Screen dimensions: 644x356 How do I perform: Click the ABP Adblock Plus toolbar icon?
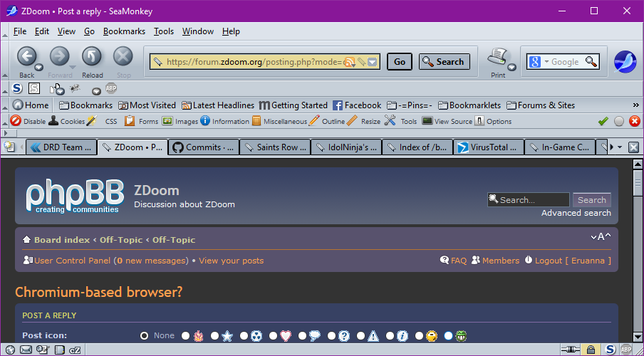coord(111,88)
